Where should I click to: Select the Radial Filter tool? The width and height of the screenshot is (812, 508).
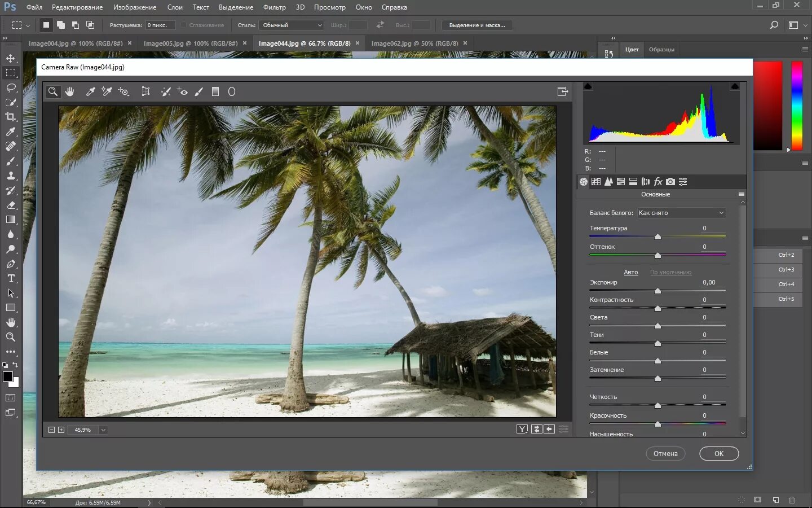[232, 91]
